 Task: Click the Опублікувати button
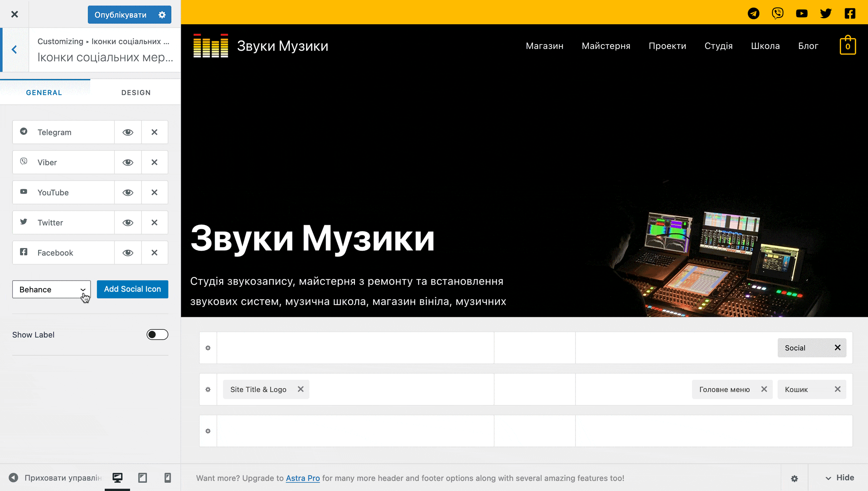pyautogui.click(x=121, y=15)
